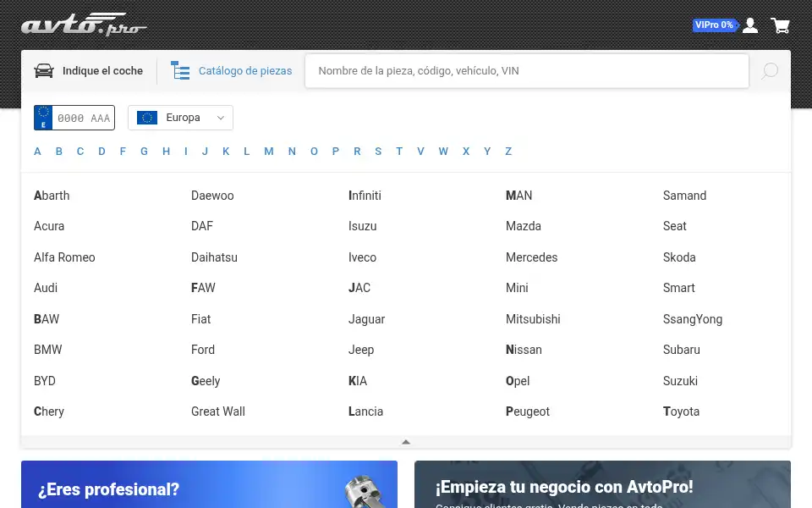Filter brands by letter A
The width and height of the screenshot is (812, 508).
point(37,152)
